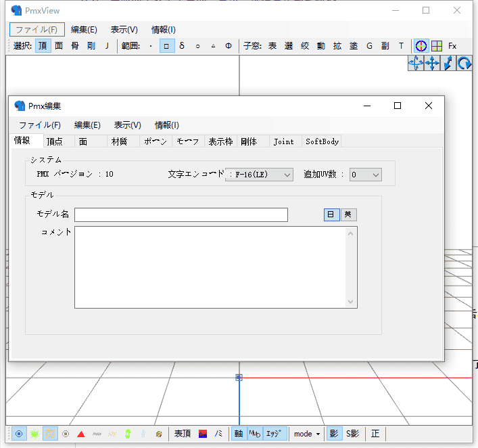This screenshot has height=448, width=478.
Task: Click first camera rotate arrows icon
Action: tap(416, 63)
